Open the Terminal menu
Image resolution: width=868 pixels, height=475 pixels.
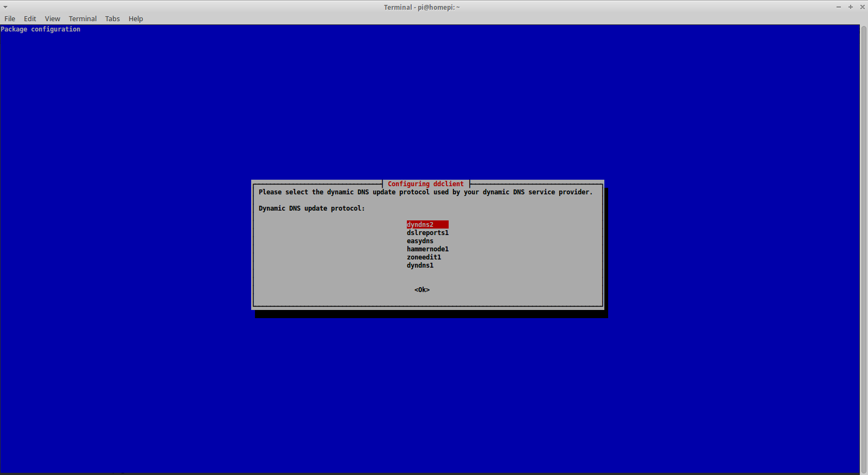82,18
